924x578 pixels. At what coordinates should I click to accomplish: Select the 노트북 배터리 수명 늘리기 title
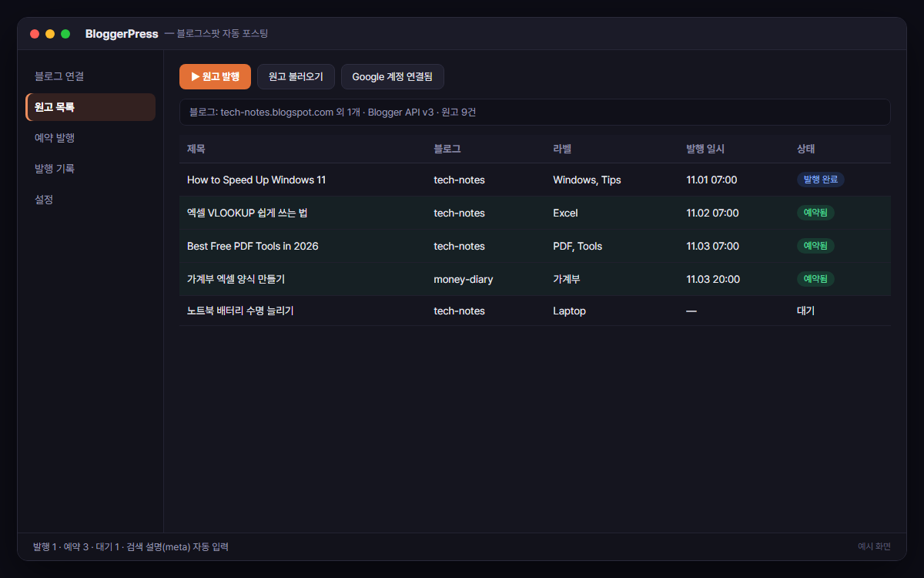pyautogui.click(x=240, y=311)
